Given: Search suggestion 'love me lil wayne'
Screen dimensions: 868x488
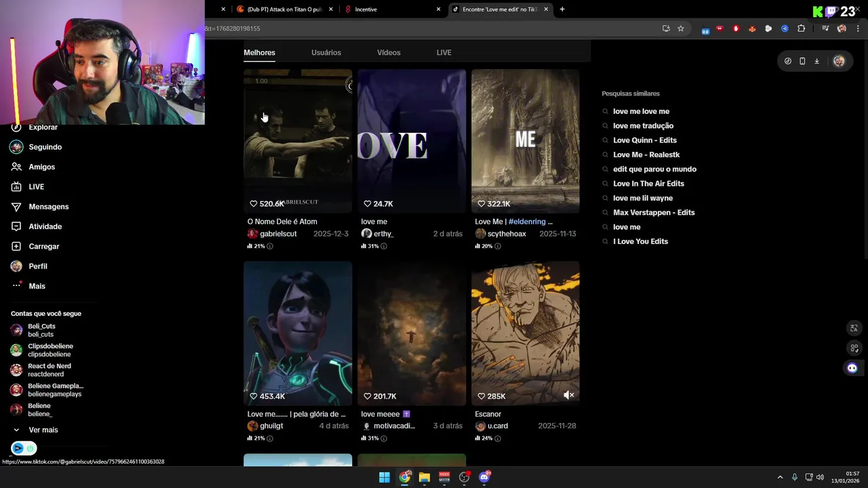Looking at the screenshot, I should [x=642, y=198].
